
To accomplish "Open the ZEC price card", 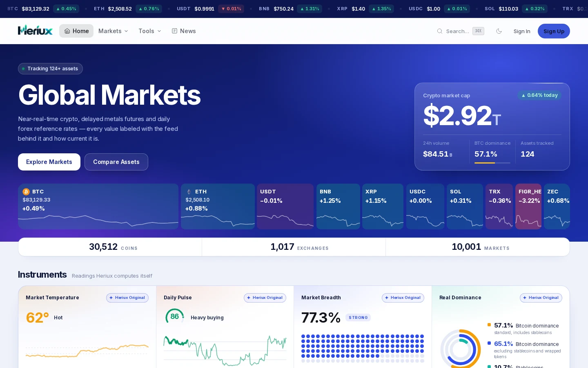I will click(557, 206).
